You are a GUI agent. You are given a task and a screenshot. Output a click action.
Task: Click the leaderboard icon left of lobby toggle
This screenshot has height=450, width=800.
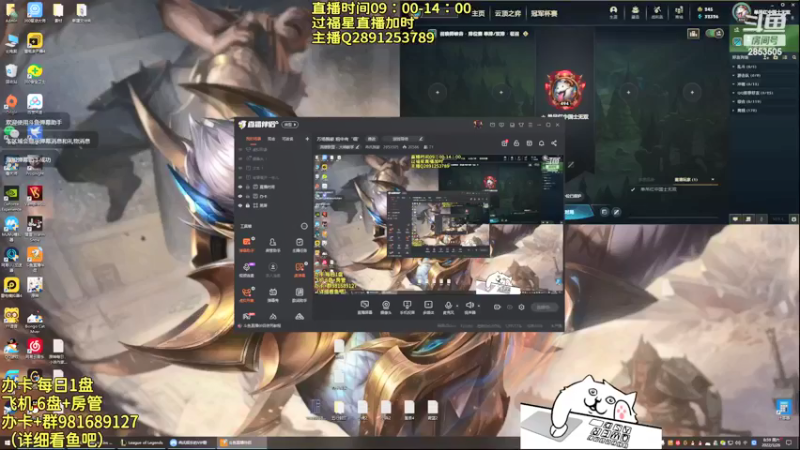[x=693, y=34]
